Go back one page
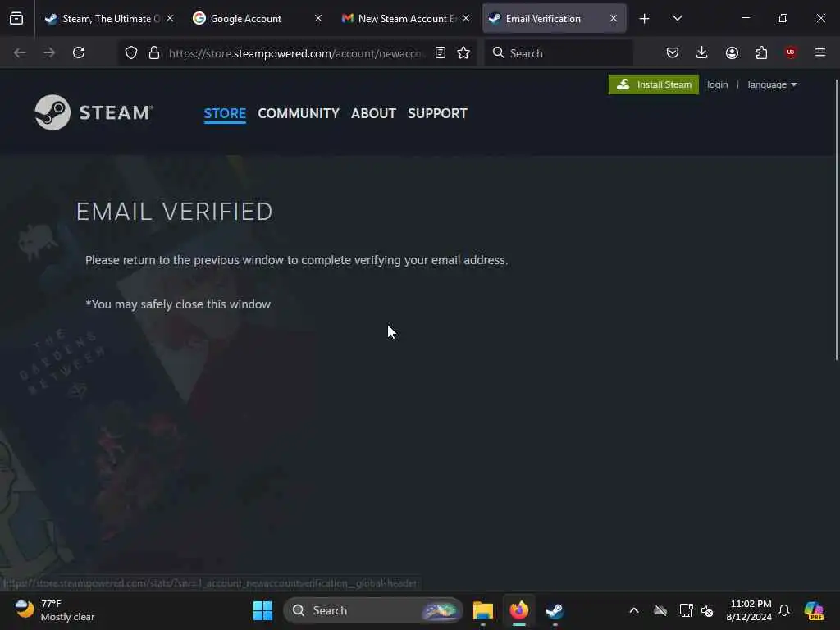Image resolution: width=840 pixels, height=630 pixels. pos(20,52)
